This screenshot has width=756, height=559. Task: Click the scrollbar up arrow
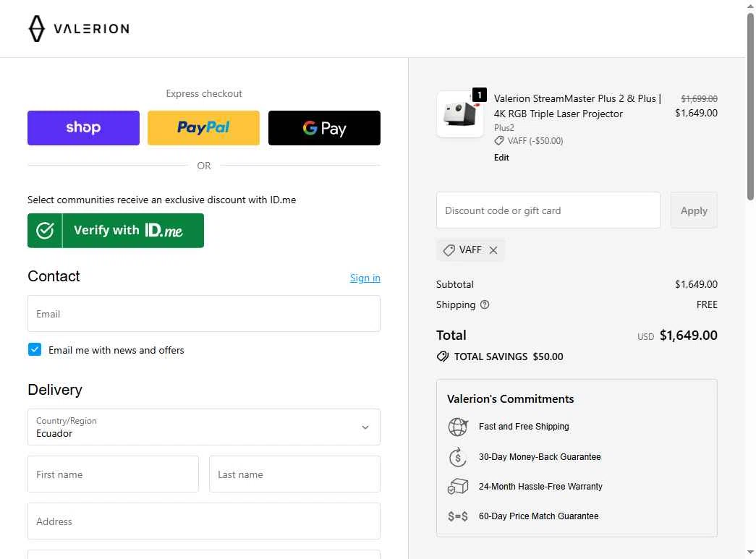tap(750, 5)
